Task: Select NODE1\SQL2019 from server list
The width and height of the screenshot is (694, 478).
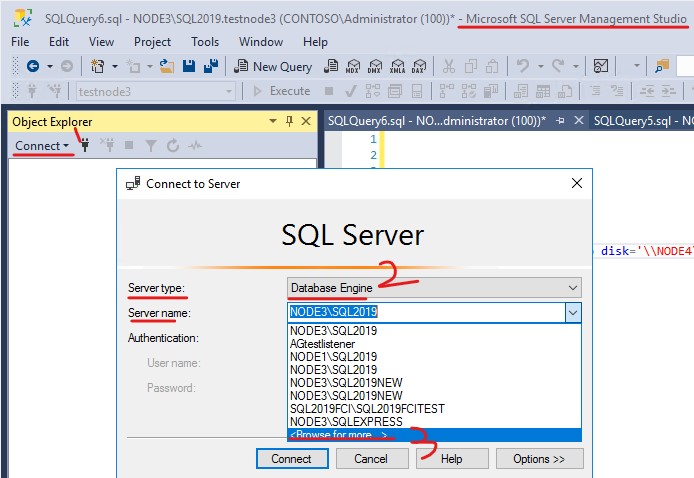Action: click(x=434, y=357)
